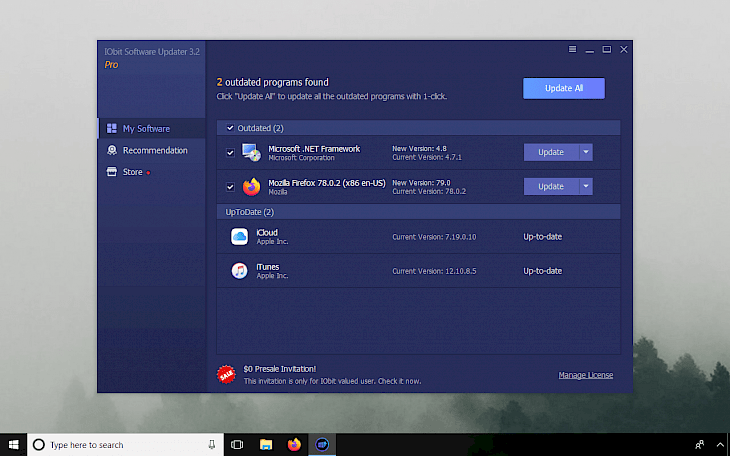Update Mozilla Firefox 78.0.2
Screen dimensions: 730x456
pos(551,186)
